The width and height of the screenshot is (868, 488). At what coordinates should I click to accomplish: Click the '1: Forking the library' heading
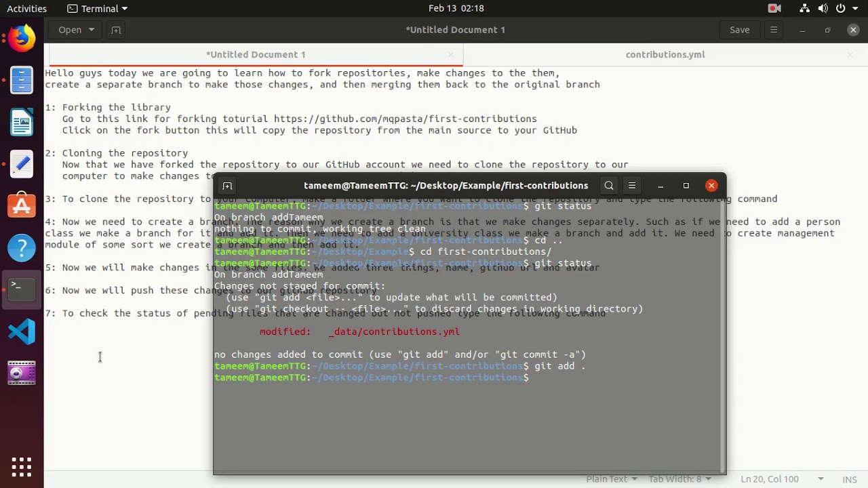click(108, 107)
